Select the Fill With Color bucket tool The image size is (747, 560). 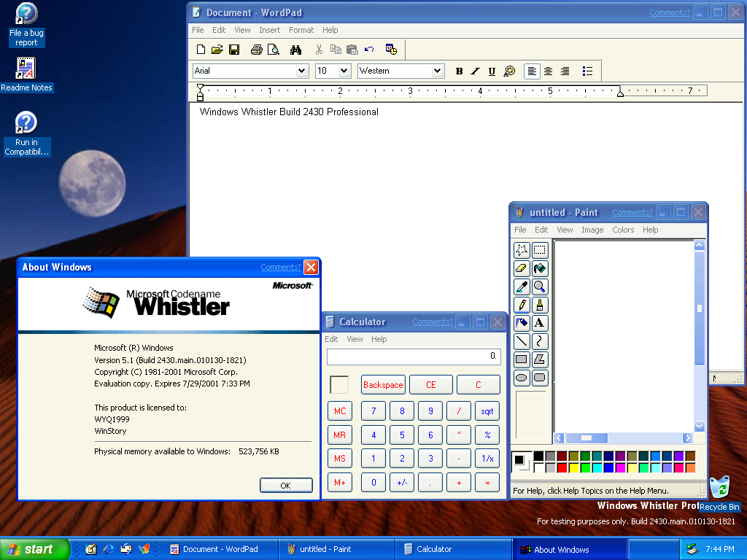(540, 269)
